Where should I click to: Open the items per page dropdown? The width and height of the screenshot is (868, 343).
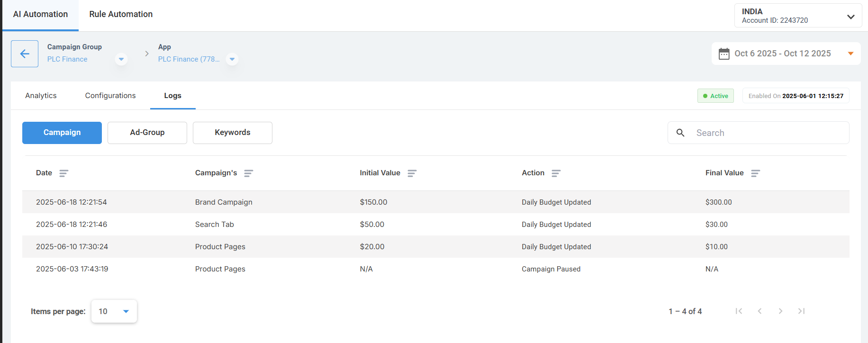pyautogui.click(x=114, y=311)
